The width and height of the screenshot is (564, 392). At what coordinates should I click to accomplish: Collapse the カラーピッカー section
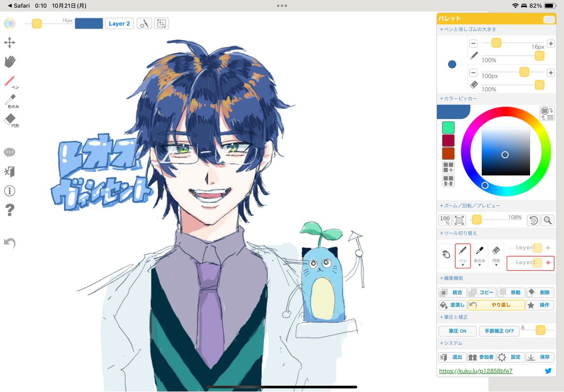click(x=458, y=99)
